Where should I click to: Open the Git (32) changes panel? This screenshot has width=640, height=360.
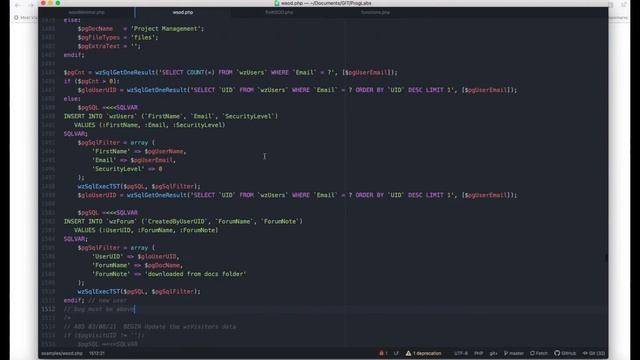pyautogui.click(x=593, y=353)
